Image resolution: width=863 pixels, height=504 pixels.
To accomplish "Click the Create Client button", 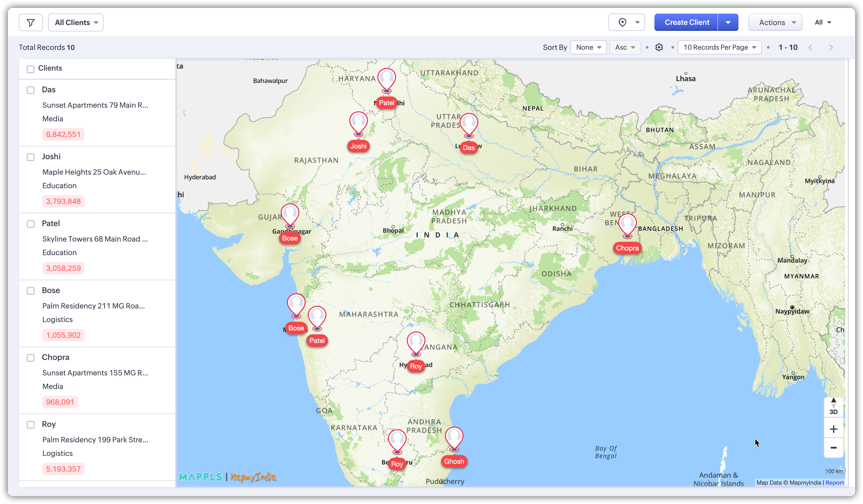I will click(686, 22).
